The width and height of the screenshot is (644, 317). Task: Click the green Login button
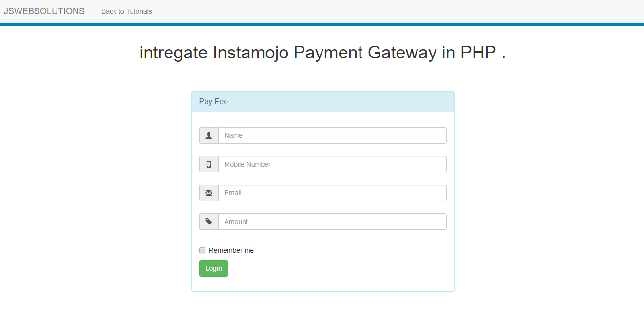[214, 268]
